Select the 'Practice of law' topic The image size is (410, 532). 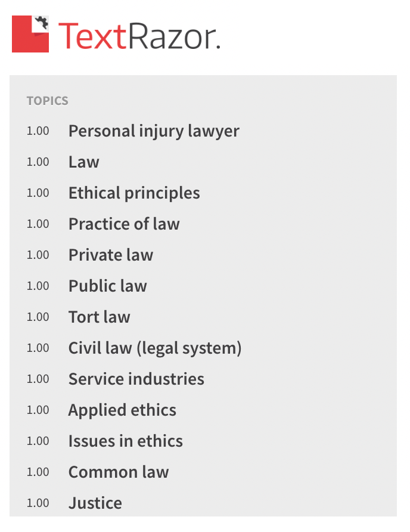click(123, 224)
